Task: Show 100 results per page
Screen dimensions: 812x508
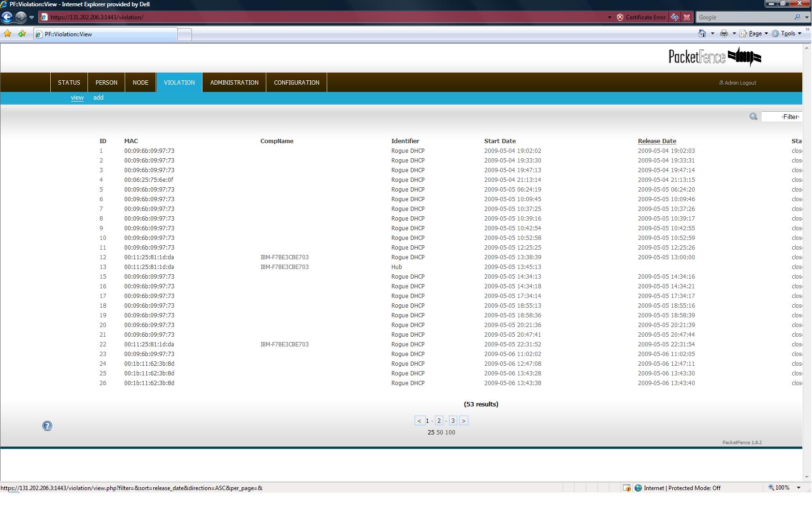Action: click(450, 433)
